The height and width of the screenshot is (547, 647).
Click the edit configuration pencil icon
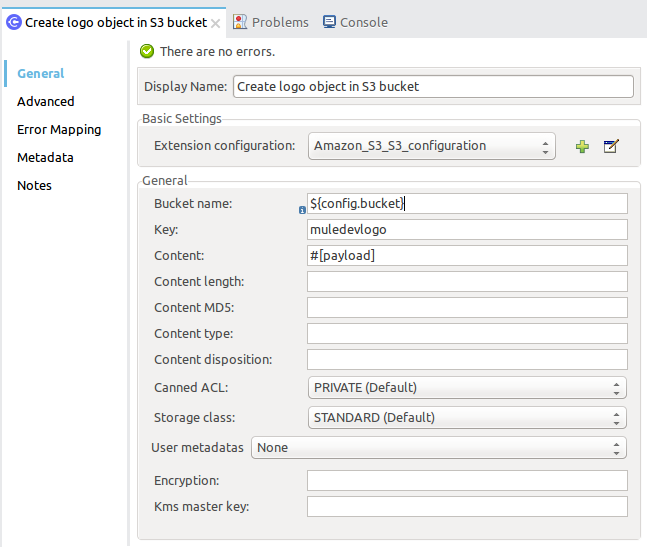point(611,147)
